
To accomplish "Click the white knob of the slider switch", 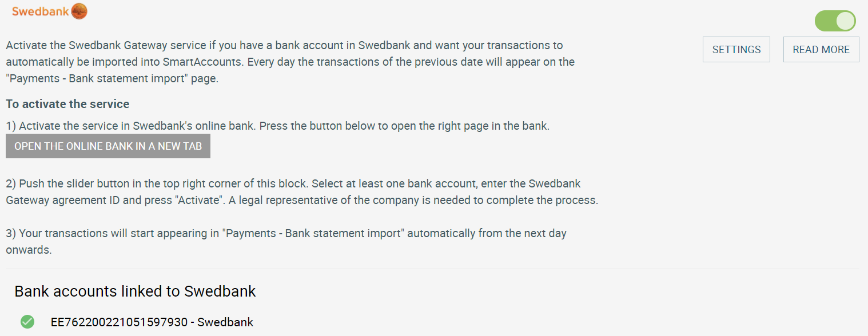I will (x=845, y=21).
